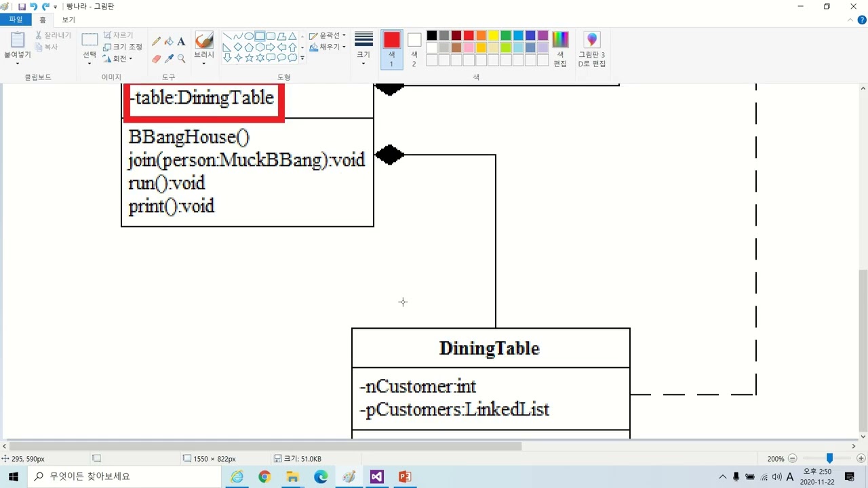Viewport: 868px width, 488px height.
Task: Click the Save icon in title bar
Action: [22, 6]
